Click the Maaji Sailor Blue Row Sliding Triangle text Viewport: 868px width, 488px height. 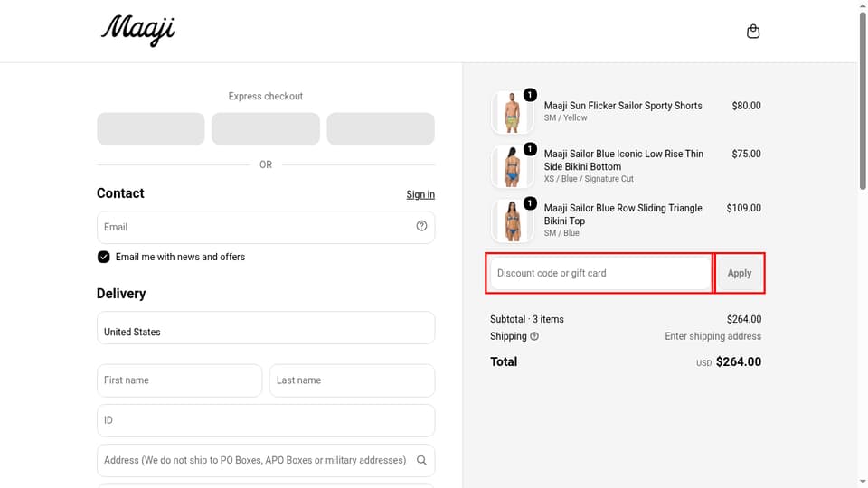[x=623, y=214]
